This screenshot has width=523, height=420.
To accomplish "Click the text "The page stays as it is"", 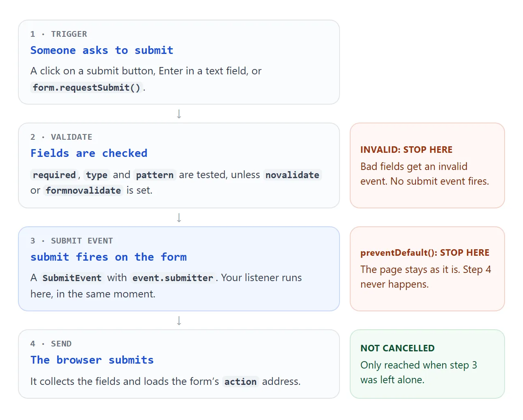I will [x=410, y=269].
